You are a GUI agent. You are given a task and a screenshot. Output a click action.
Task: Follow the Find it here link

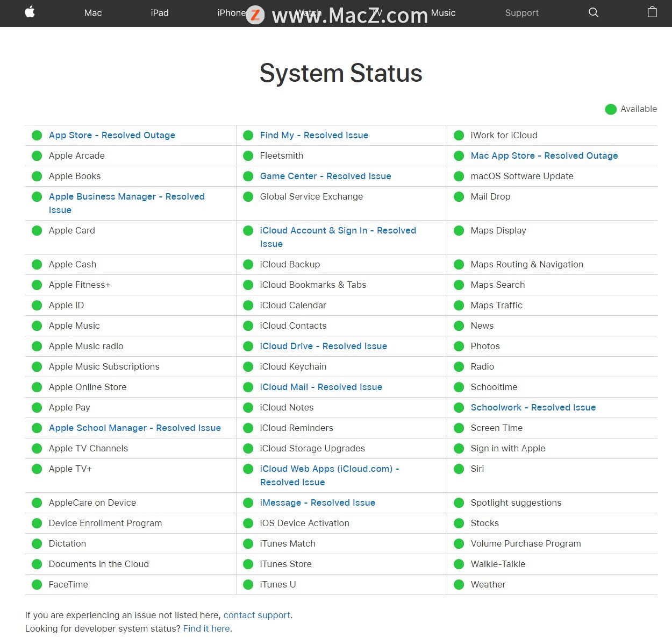coord(206,629)
